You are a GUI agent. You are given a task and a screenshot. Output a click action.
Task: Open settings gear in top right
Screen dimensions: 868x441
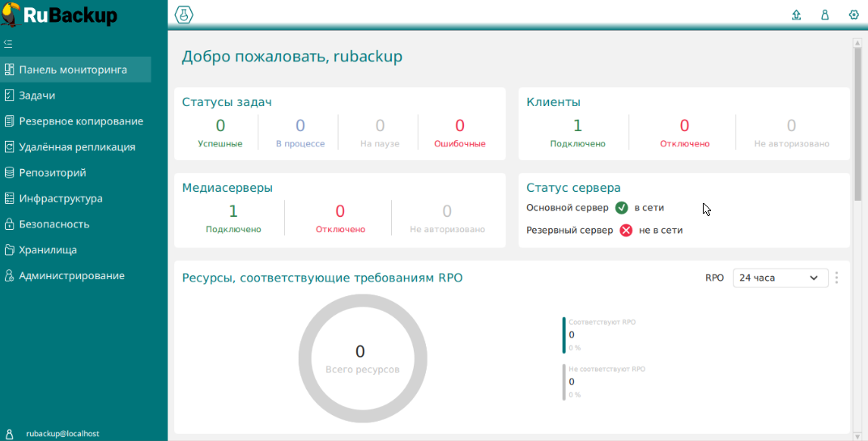[853, 15]
